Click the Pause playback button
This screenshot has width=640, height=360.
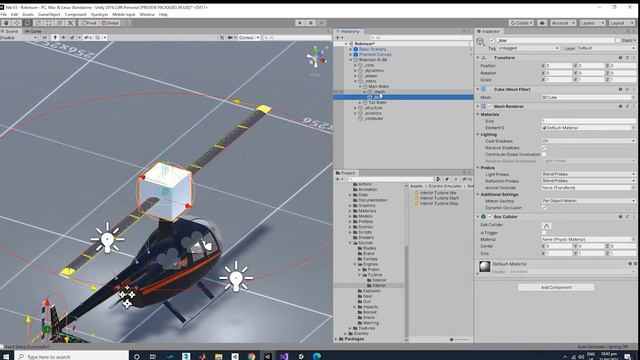[311, 23]
